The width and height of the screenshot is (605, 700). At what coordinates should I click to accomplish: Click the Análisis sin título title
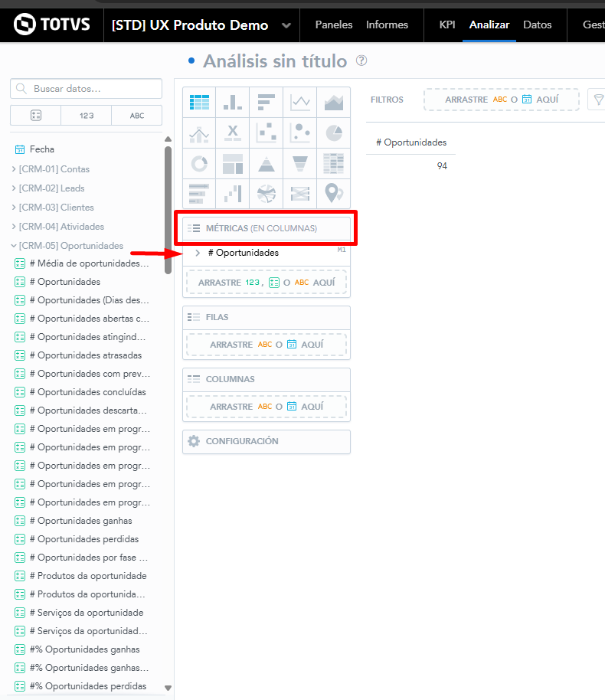coord(275,61)
